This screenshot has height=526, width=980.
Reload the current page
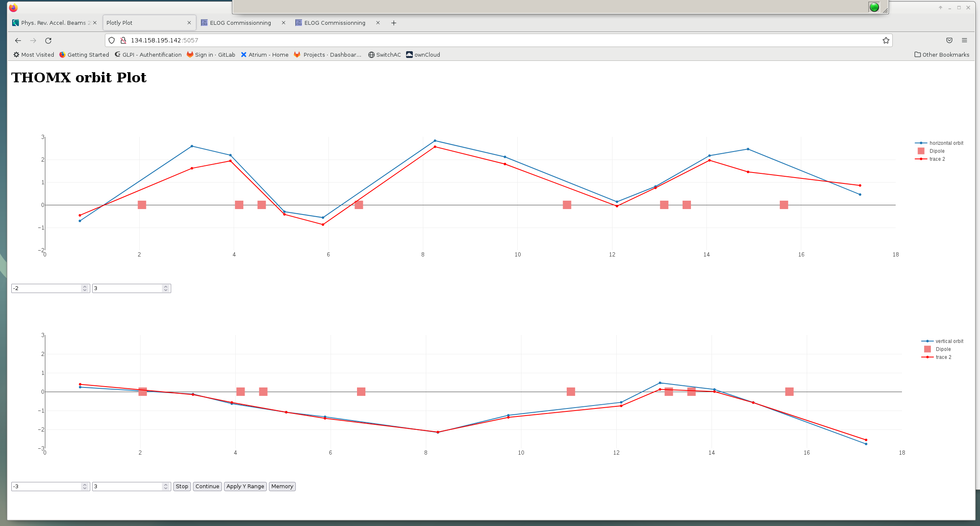[48, 40]
